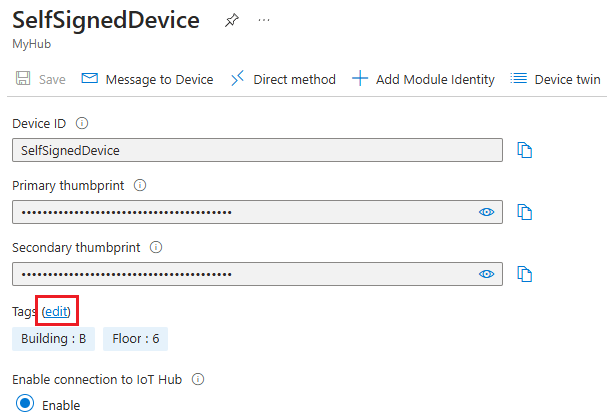
Task: Select the Enable radio button
Action: point(25,404)
